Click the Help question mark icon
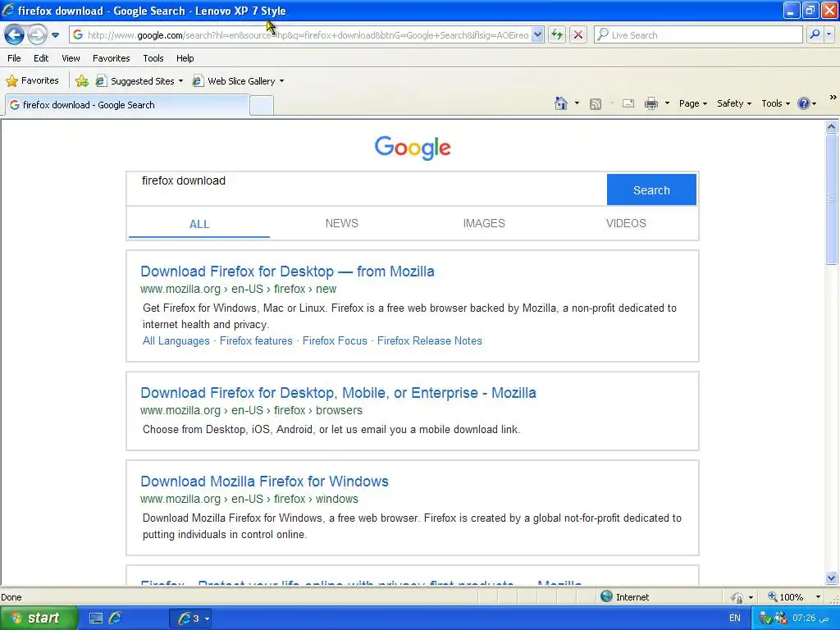Screen dimensions: 840x630 coord(804,103)
